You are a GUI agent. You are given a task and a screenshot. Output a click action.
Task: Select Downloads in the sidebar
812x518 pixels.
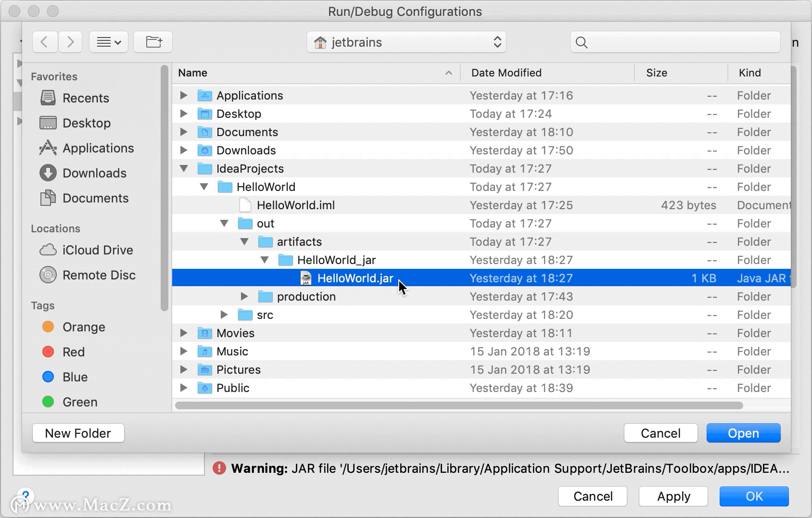pos(83,173)
